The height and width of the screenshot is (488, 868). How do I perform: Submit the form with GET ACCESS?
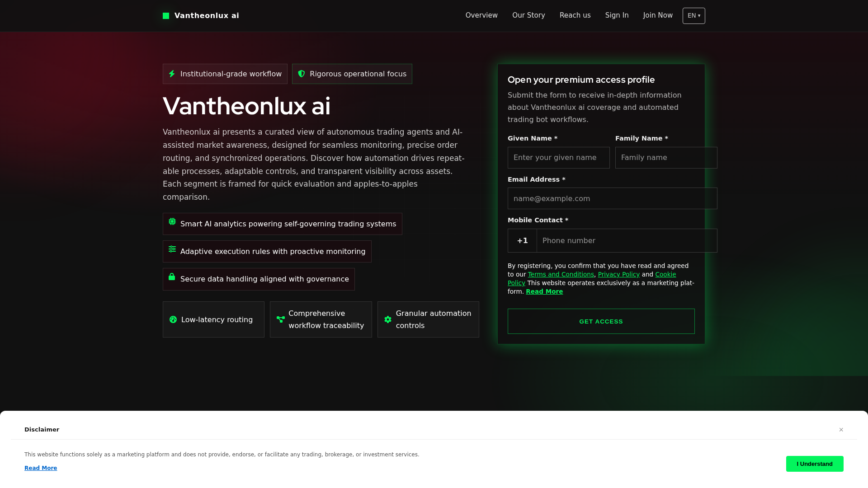click(x=601, y=321)
